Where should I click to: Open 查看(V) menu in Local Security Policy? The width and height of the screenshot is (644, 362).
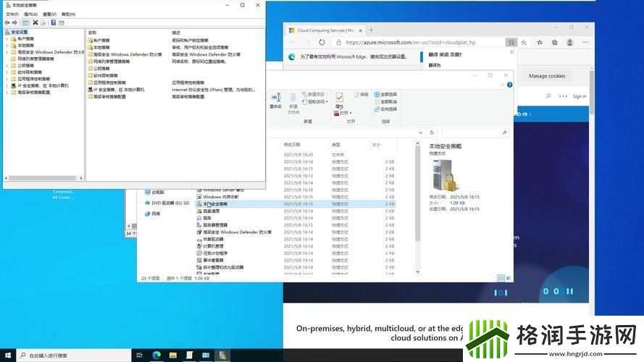[x=50, y=14]
